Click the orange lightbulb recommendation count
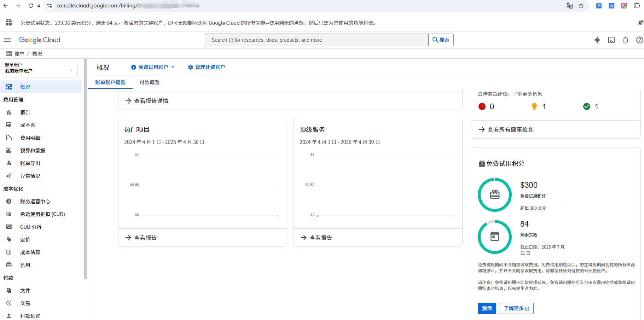The height and width of the screenshot is (320, 644). click(539, 106)
